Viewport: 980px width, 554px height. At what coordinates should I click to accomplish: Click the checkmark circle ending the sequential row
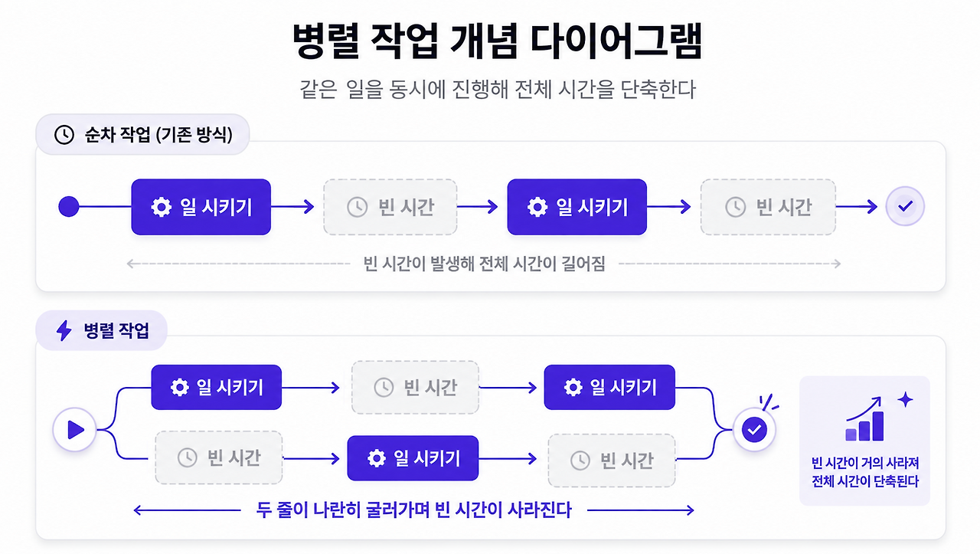tap(905, 206)
